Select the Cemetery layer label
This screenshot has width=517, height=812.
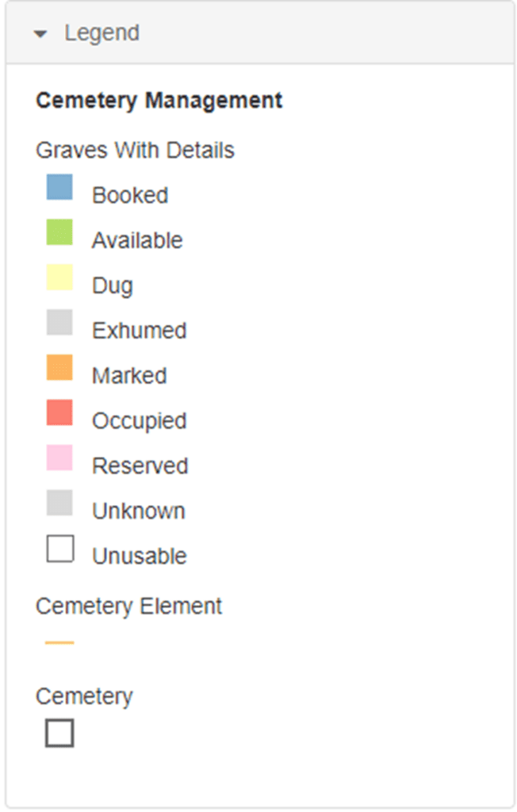click(84, 696)
